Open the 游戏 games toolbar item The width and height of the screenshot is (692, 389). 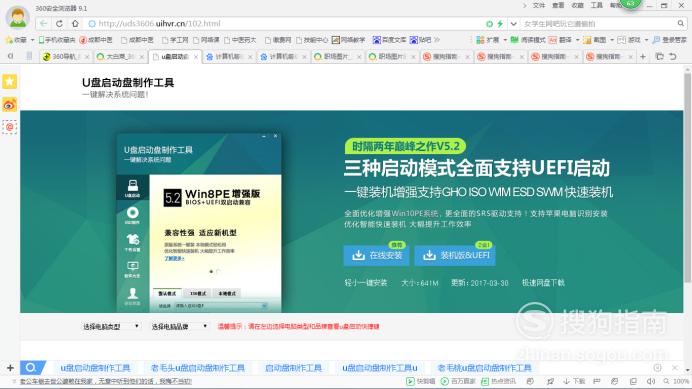(629, 40)
